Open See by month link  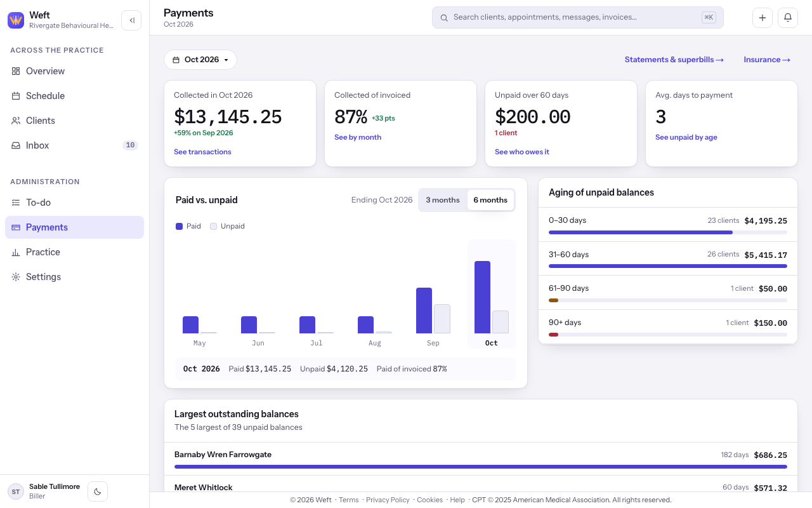358,137
